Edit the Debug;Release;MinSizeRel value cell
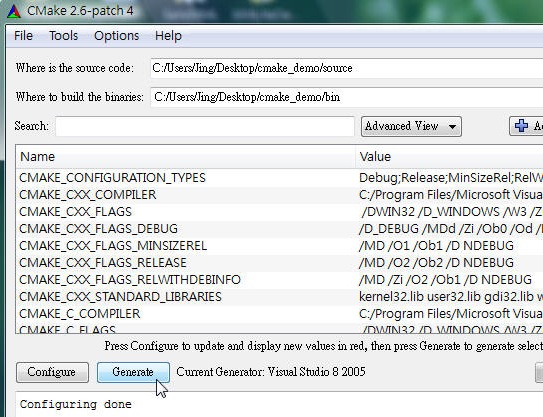Image resolution: width=543 pixels, height=417 pixels. tap(449, 178)
